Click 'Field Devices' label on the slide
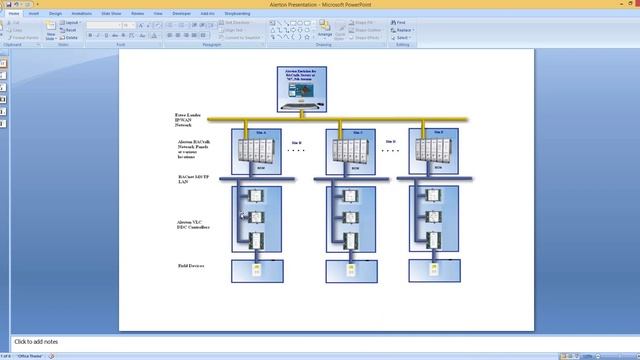This screenshot has height=360, width=640. tap(191, 266)
